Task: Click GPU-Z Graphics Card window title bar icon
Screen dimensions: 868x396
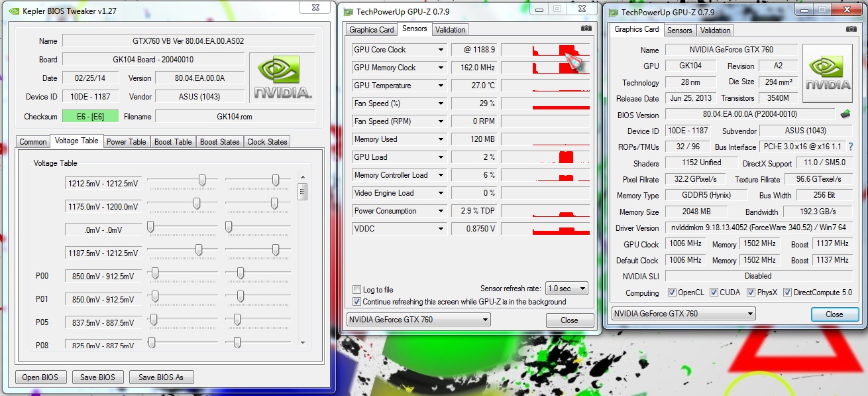Action: point(613,11)
